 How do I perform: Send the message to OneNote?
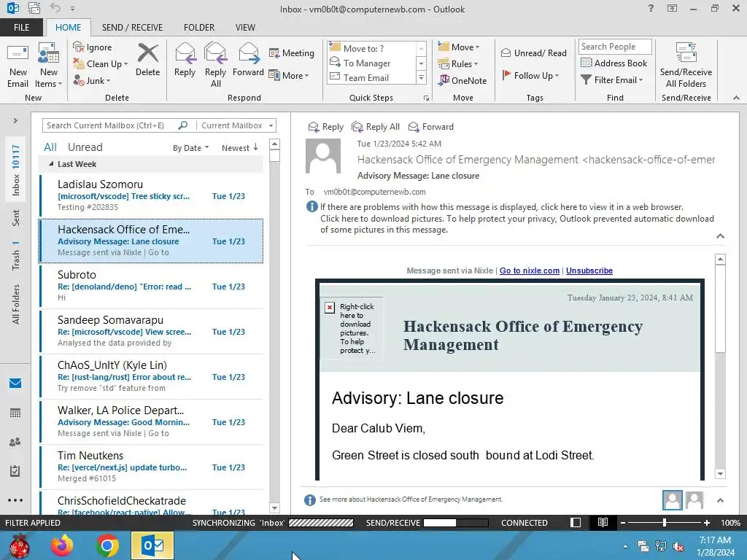[462, 80]
